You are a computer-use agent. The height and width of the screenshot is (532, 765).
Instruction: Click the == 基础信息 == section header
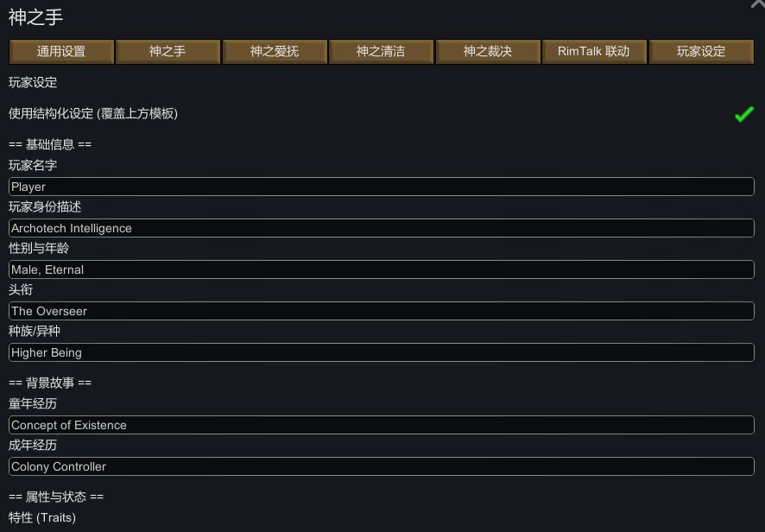tap(50, 144)
